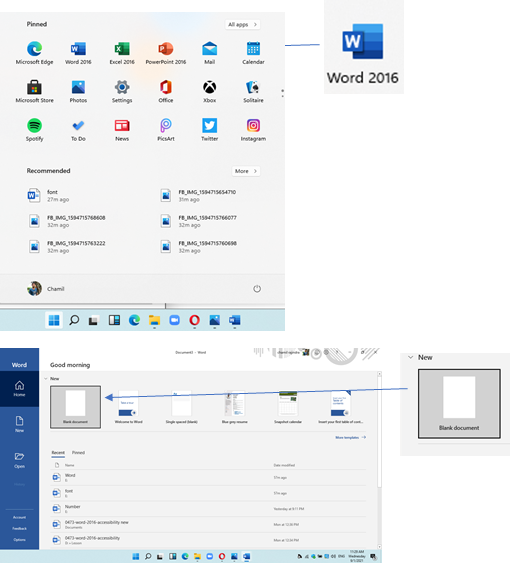510x563 pixels.
Task: Choose the Snapshot calendar template
Action: 288,407
